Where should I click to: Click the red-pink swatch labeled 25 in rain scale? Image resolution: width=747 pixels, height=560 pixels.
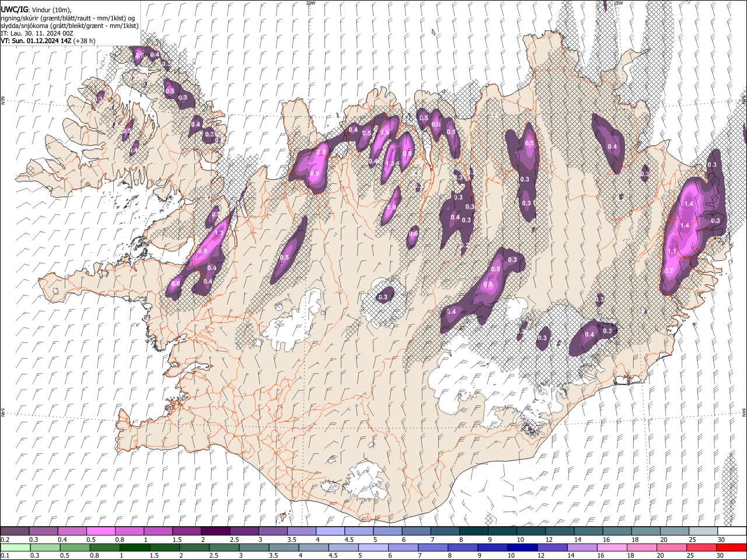click(x=702, y=547)
